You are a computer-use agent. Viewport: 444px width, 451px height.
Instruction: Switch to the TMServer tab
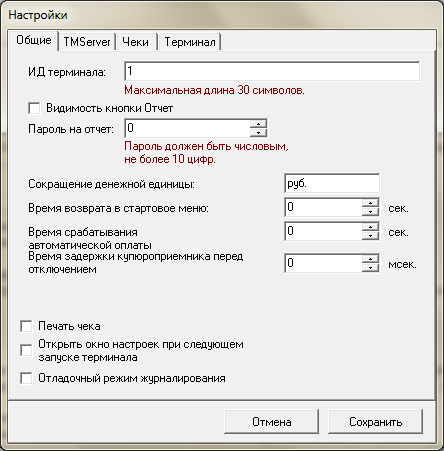87,42
